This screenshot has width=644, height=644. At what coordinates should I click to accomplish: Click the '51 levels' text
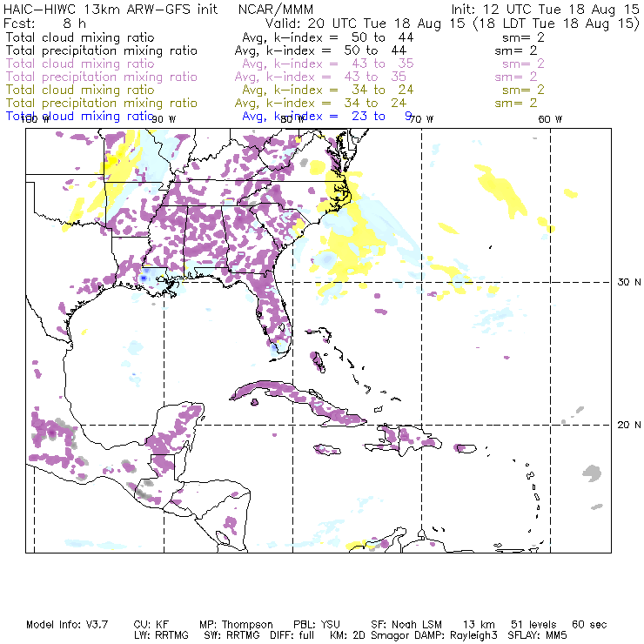[x=533, y=625]
